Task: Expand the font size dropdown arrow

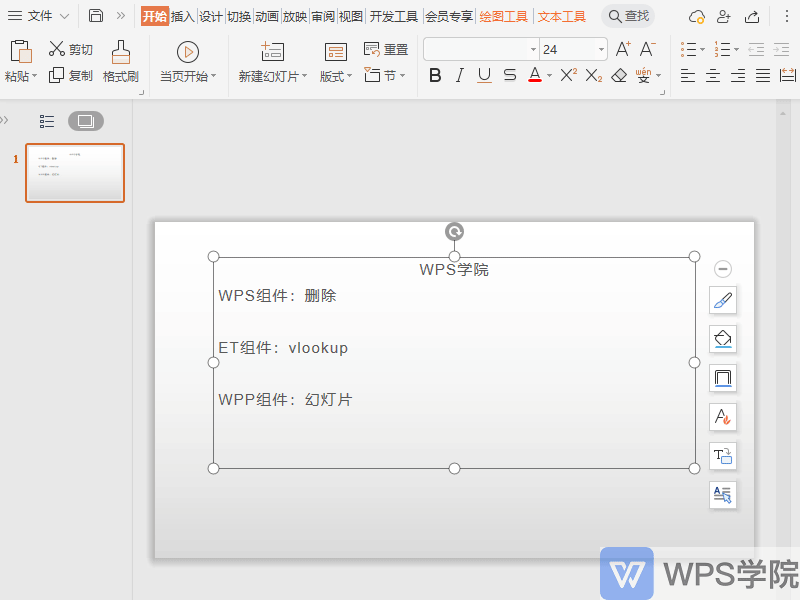Action: (602, 49)
